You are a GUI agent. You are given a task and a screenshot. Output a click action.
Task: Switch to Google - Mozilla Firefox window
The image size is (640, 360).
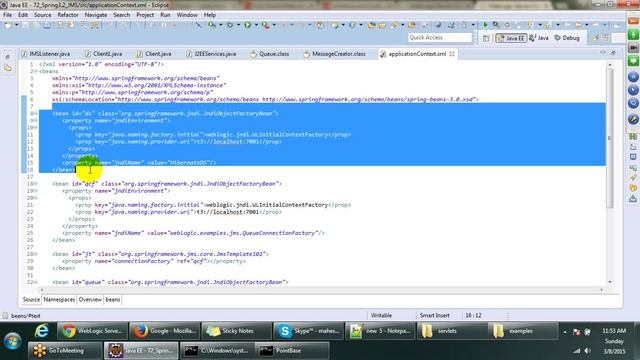coord(165,331)
